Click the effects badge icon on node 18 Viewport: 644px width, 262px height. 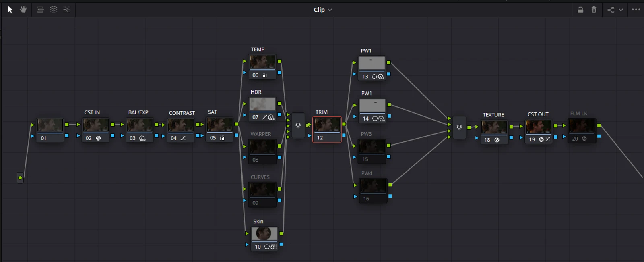tap(497, 140)
